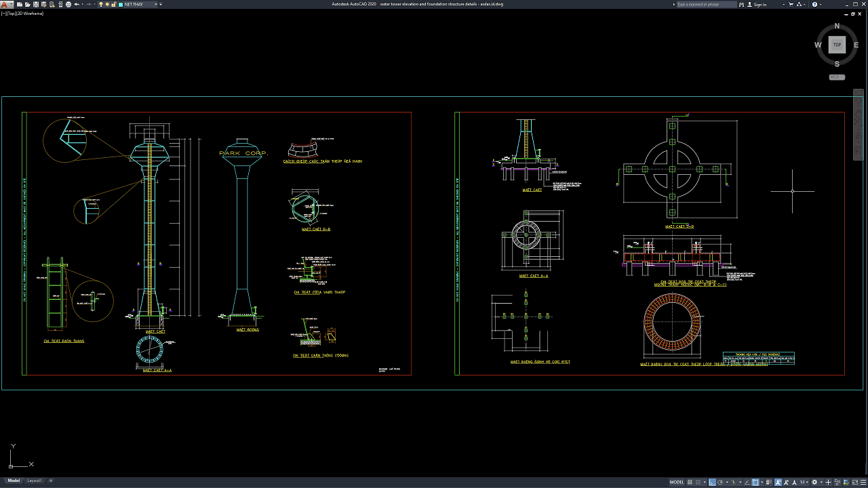
Task: Toggle grid display in status bar
Action: 690,483
